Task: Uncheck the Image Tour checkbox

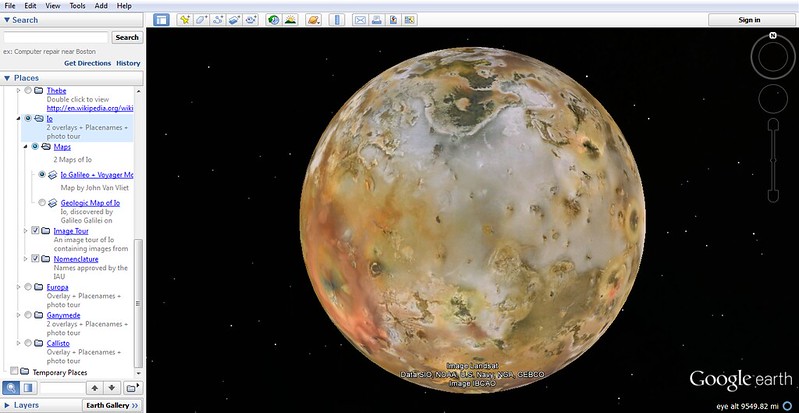Action: [35, 230]
